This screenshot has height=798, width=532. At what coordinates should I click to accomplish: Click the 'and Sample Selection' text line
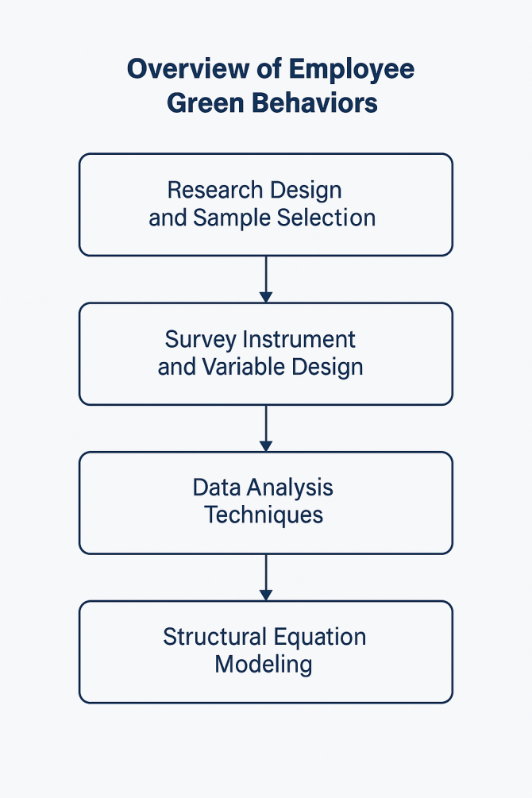(x=262, y=218)
